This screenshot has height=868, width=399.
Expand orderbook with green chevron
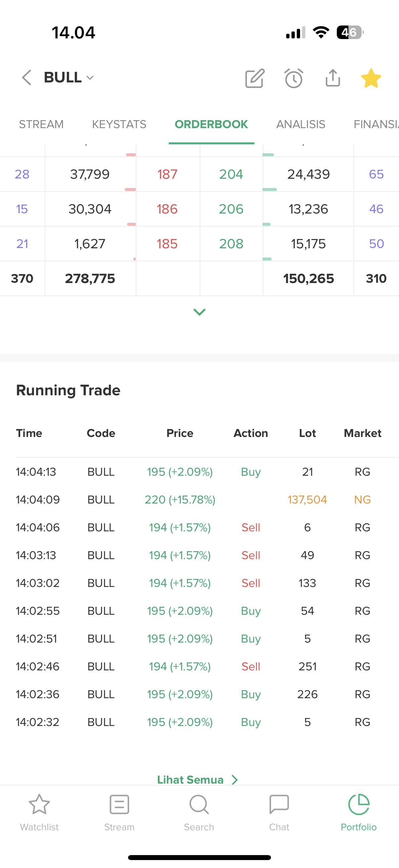[x=199, y=312]
